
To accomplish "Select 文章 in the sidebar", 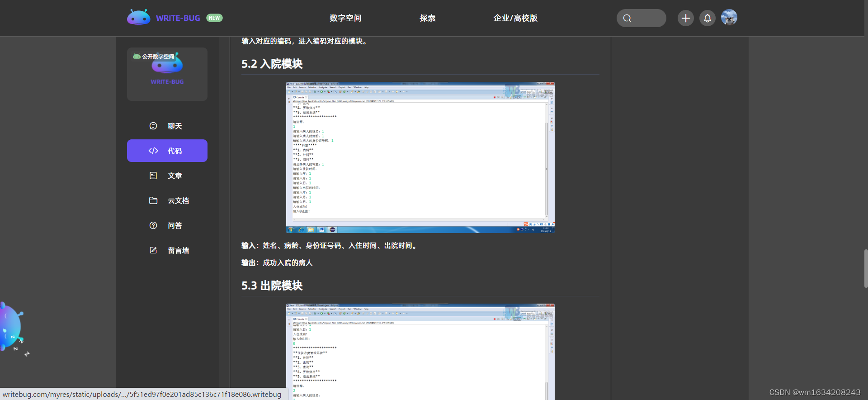I will tap(167, 176).
